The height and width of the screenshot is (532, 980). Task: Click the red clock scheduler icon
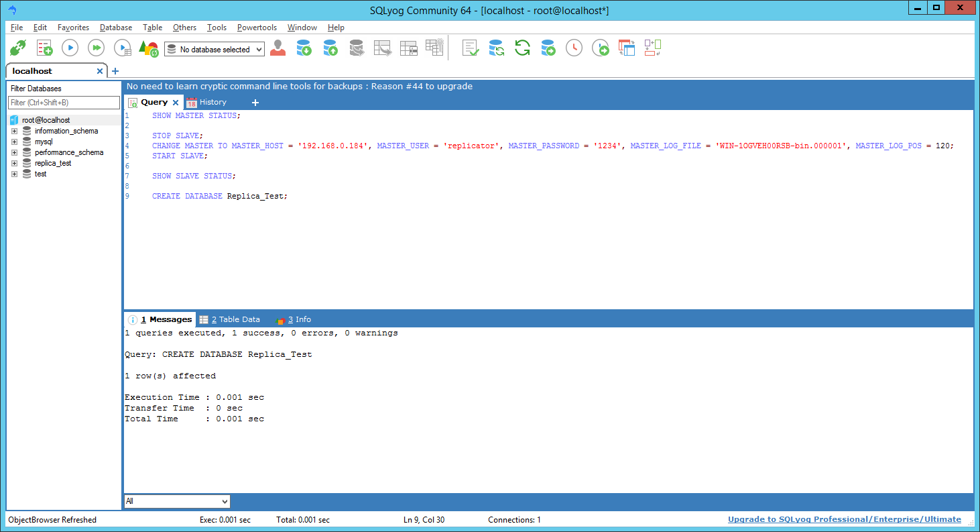coord(574,48)
